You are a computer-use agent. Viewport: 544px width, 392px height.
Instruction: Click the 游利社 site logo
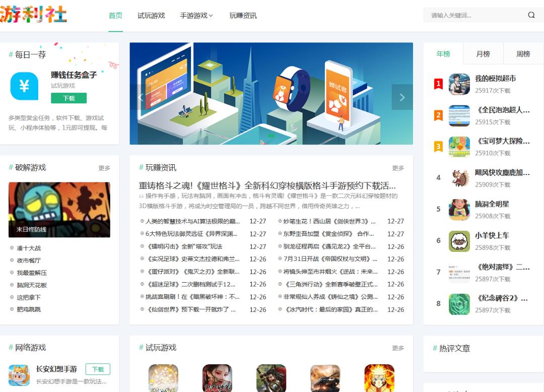point(33,15)
